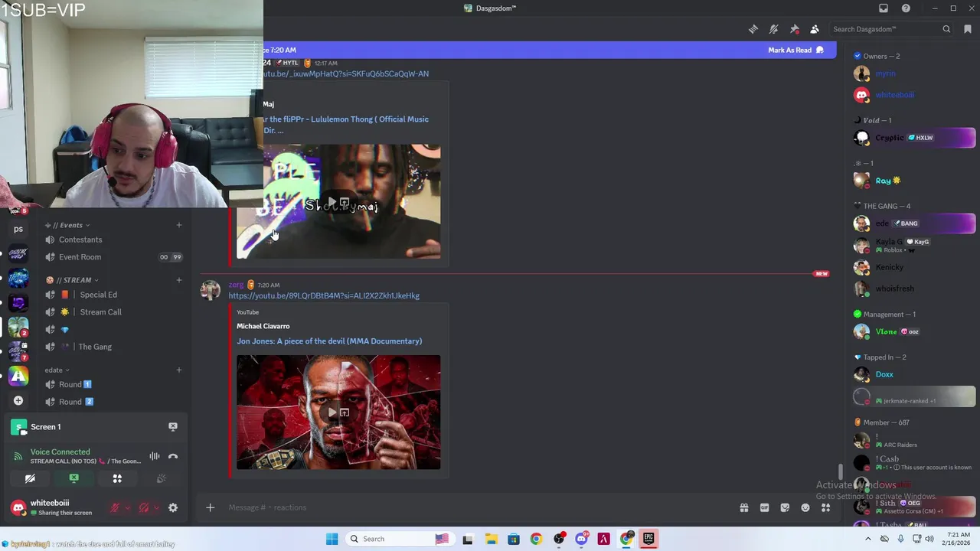Open Jon Jones documentary title link
This screenshot has height=551, width=980.
tap(329, 341)
